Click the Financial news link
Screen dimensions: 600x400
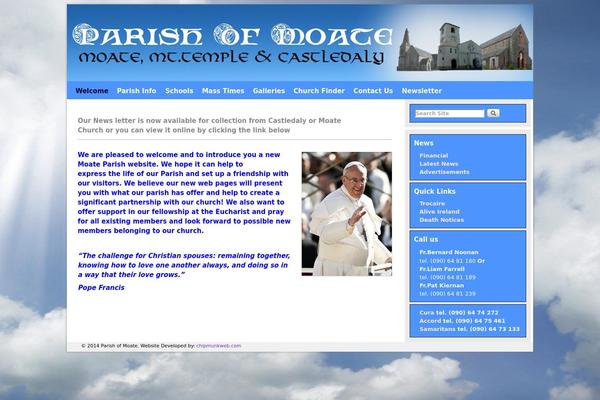pos(434,155)
